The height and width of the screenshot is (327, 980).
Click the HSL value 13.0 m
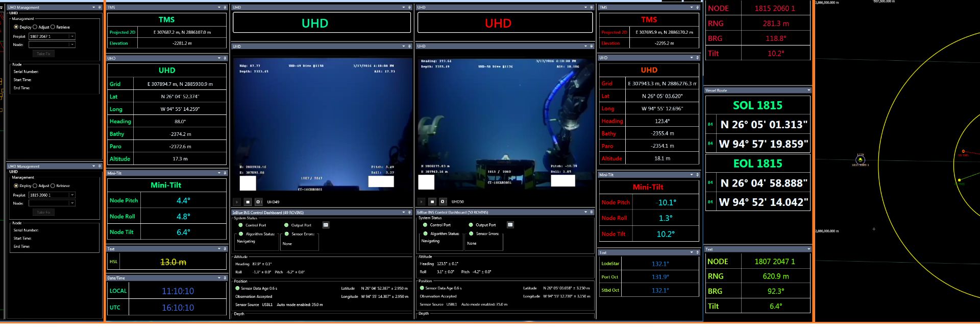173,262
